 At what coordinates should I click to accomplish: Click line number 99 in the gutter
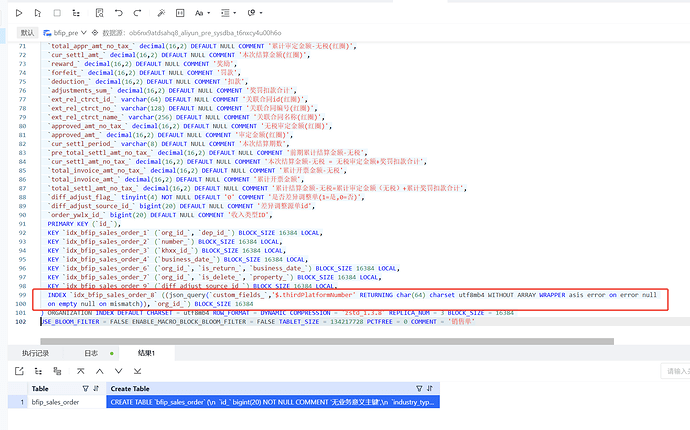pos(22,295)
